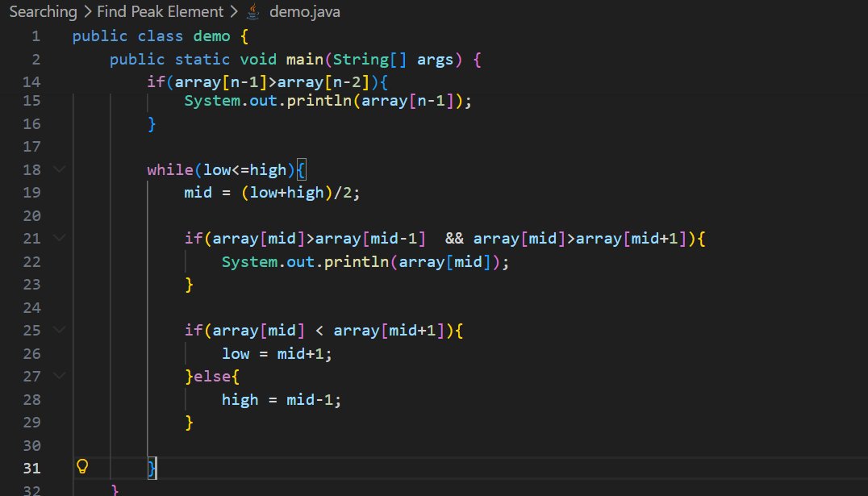868x496 pixels.
Task: Click closing brace on line 16
Action: (x=152, y=123)
